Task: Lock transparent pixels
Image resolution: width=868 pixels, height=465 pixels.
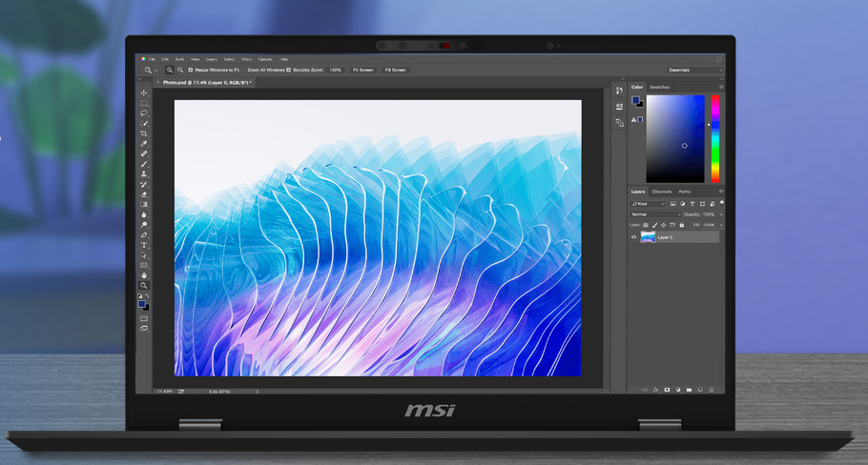Action: click(646, 225)
